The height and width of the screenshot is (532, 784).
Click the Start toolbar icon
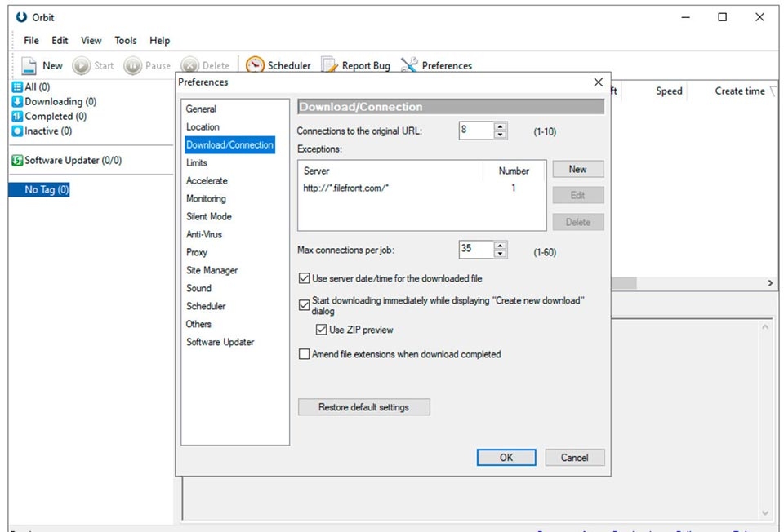pos(81,65)
